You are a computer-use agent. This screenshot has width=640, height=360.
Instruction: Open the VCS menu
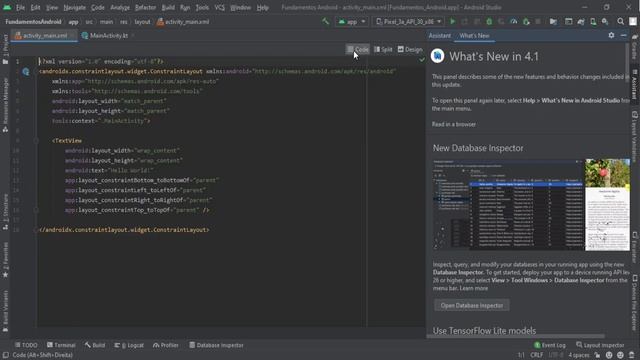point(220,7)
